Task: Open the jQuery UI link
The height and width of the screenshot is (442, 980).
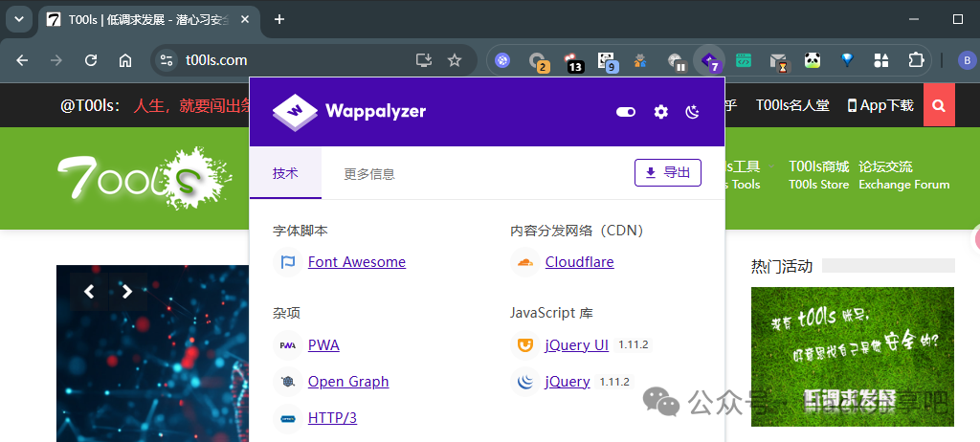Action: click(577, 345)
